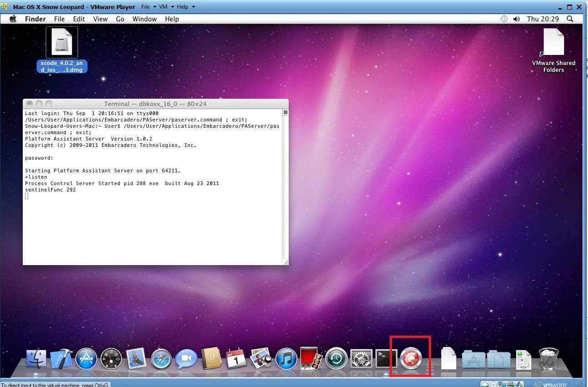Screen dimensions: 588x387
Task: Launch Safari from the Dock
Action: (x=161, y=359)
